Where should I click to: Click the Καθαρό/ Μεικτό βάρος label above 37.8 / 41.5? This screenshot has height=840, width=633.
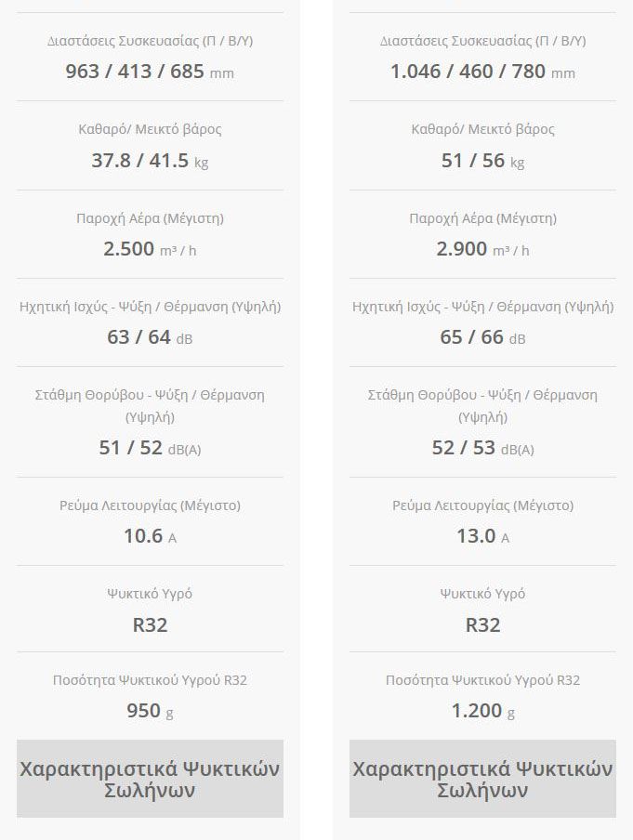coord(150,129)
